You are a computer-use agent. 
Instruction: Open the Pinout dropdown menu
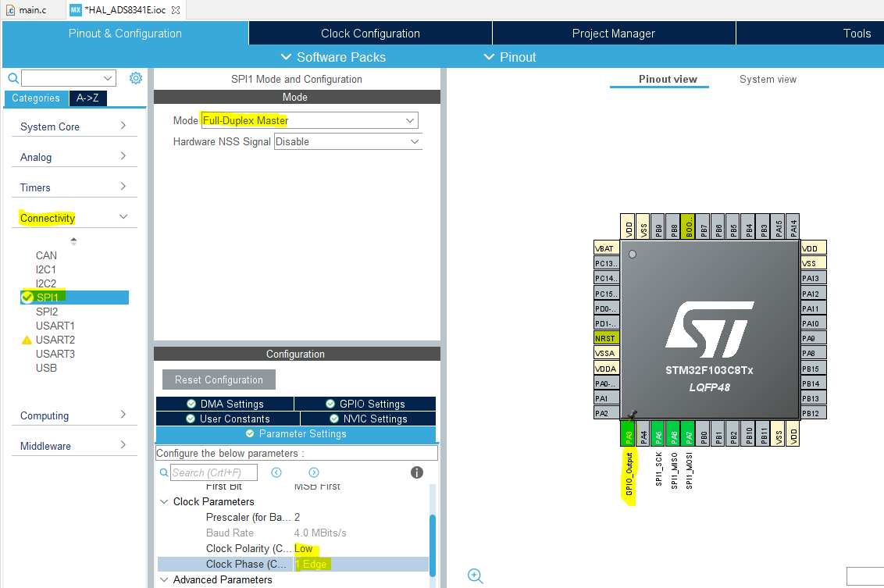click(510, 57)
